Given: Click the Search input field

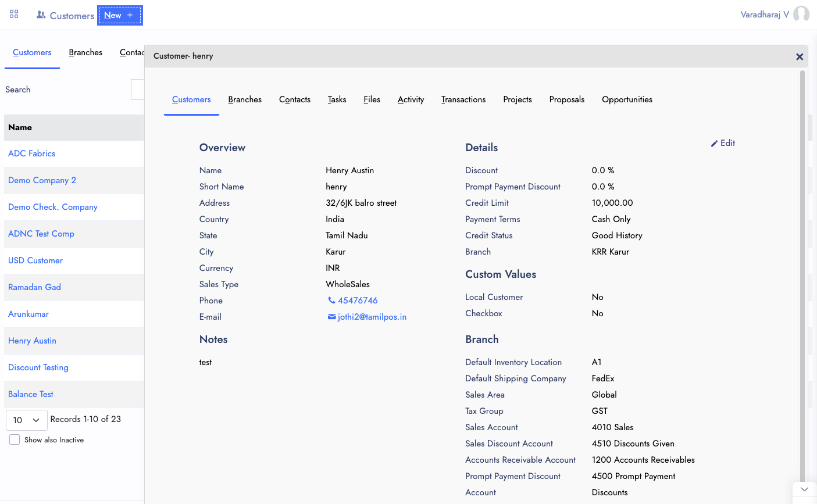Looking at the screenshot, I should (x=138, y=90).
